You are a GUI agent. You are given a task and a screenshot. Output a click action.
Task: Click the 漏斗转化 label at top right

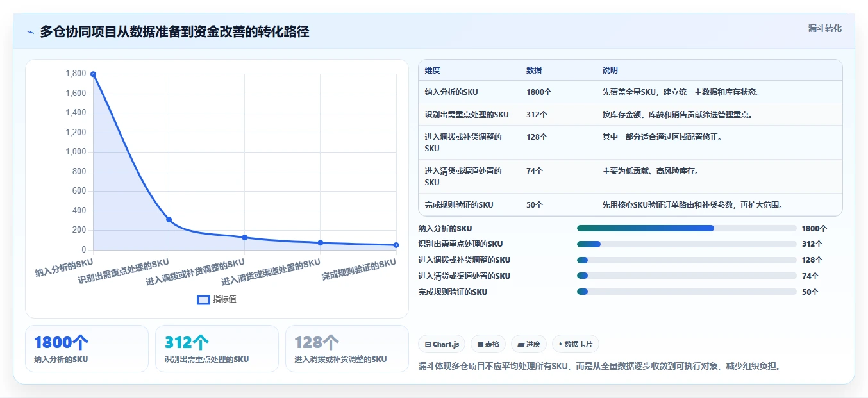[x=824, y=29]
